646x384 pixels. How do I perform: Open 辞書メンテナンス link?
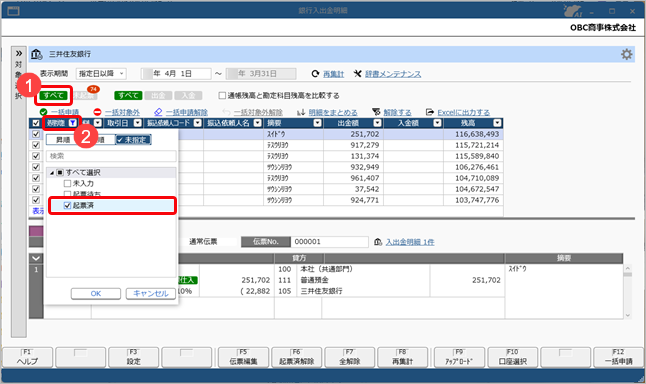393,74
